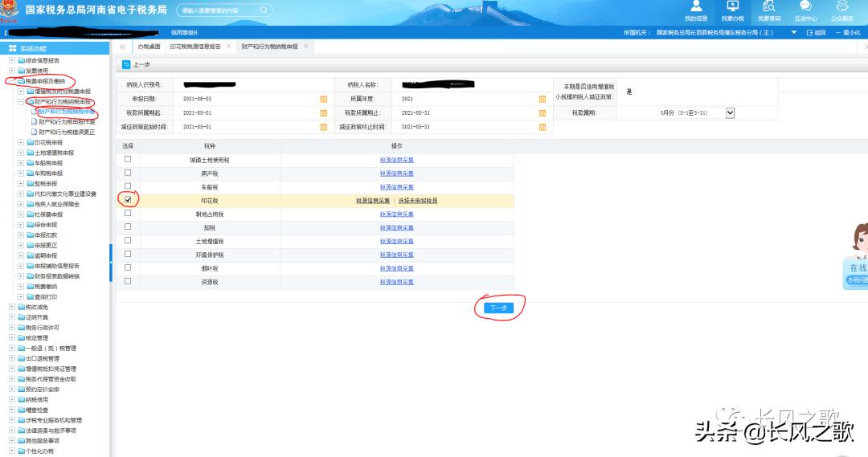Close the 财产和行为税纳税申报 tab
The image size is (868, 457).
pyautogui.click(x=305, y=46)
